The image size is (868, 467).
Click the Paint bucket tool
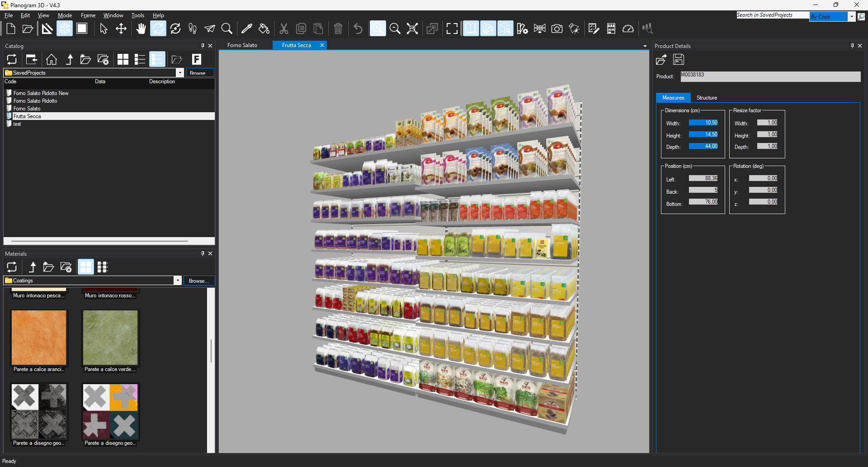[264, 29]
